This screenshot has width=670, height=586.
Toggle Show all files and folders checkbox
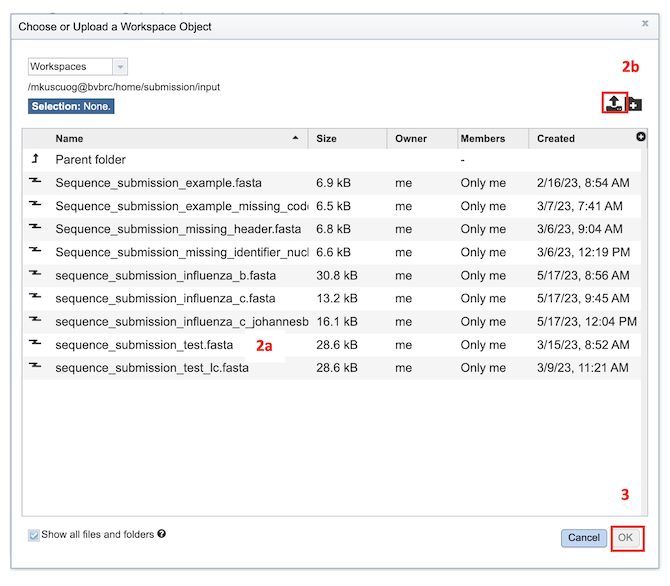(x=33, y=535)
